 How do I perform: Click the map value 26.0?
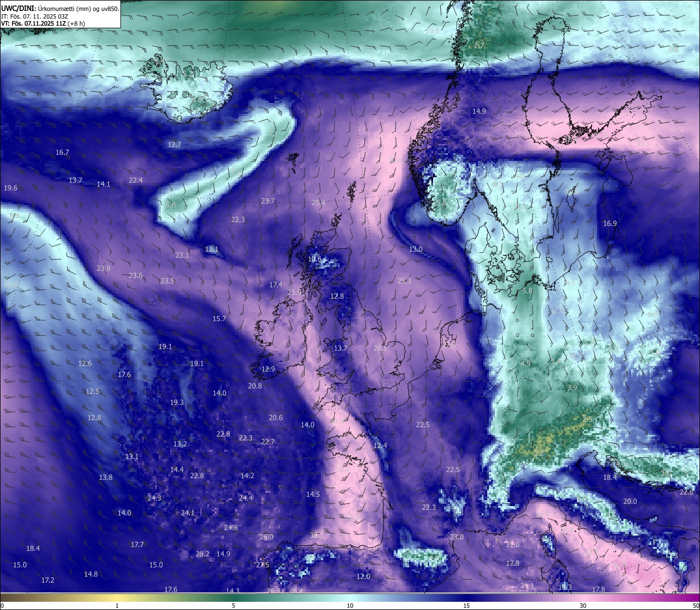tap(266, 537)
